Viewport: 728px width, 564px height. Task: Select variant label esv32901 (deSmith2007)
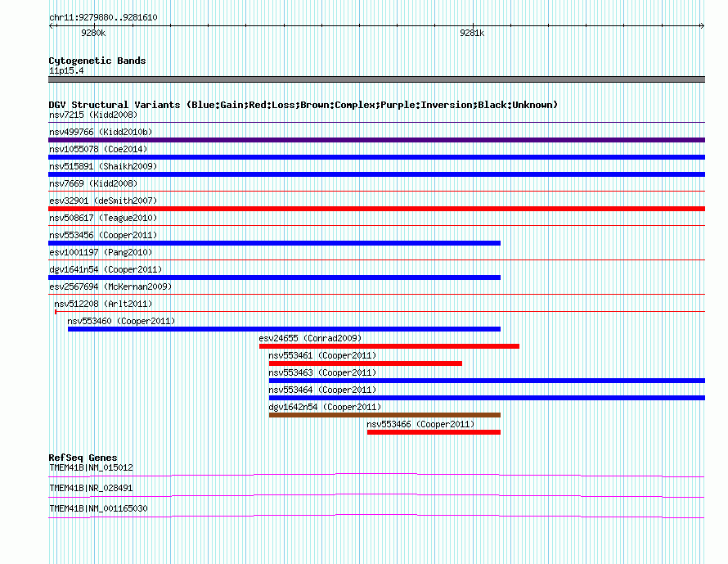coord(103,201)
